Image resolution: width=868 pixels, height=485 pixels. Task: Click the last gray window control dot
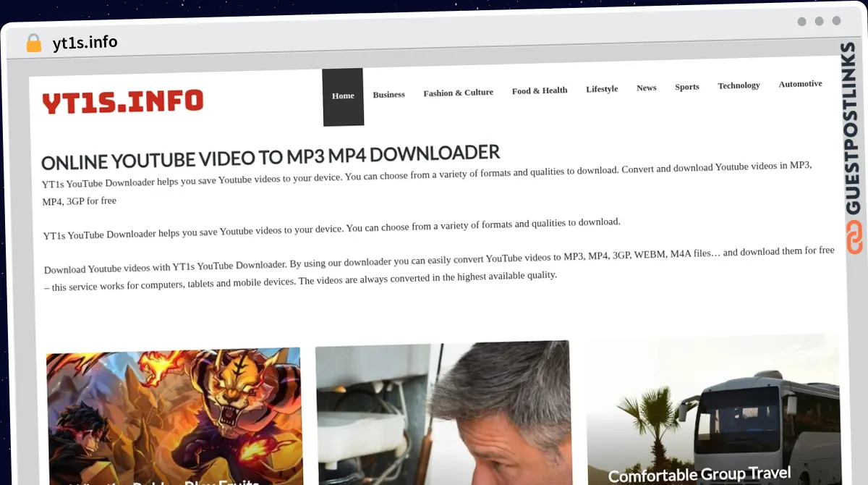coord(836,21)
